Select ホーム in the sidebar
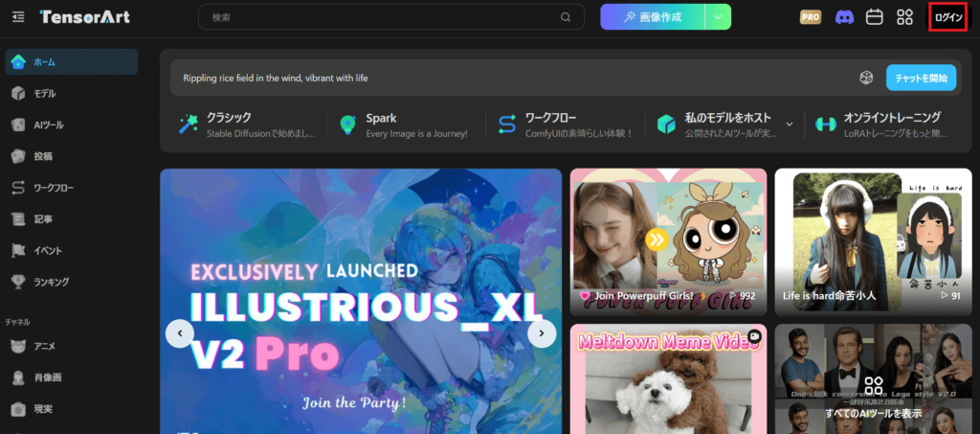Screen dimensions: 980x434 (x=72, y=62)
